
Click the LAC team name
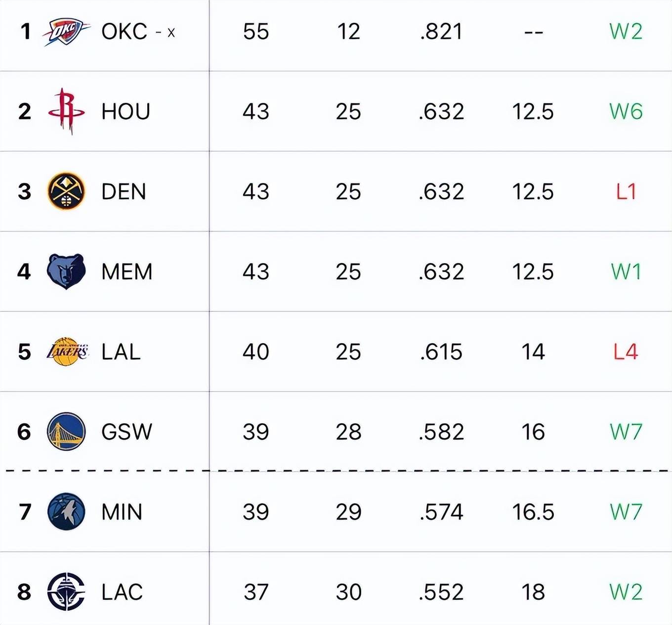click(x=122, y=592)
